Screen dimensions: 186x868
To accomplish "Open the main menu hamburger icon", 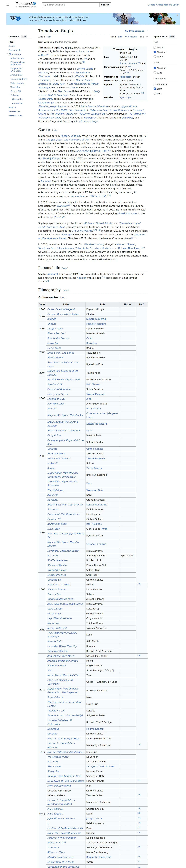I will tap(8, 5).
